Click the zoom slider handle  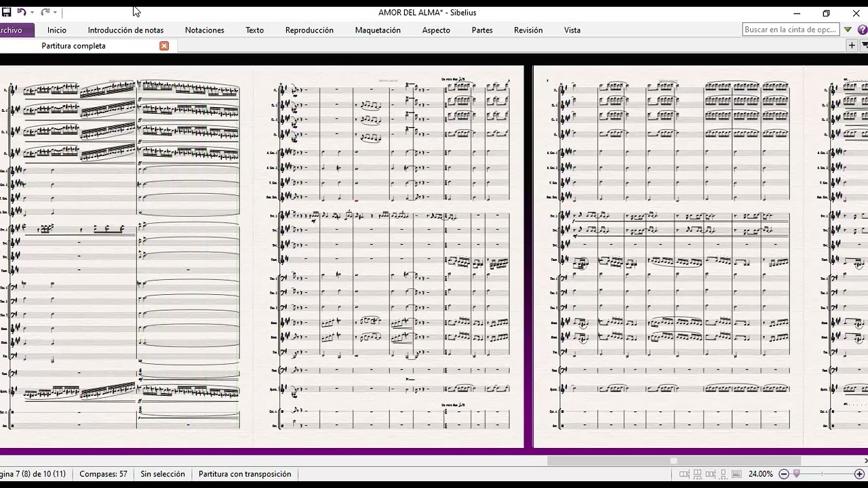(797, 474)
